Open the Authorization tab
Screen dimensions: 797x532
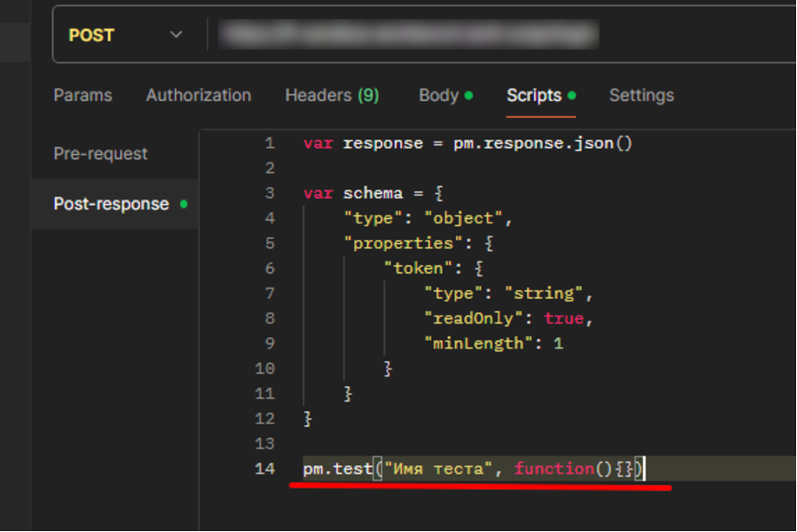(198, 96)
